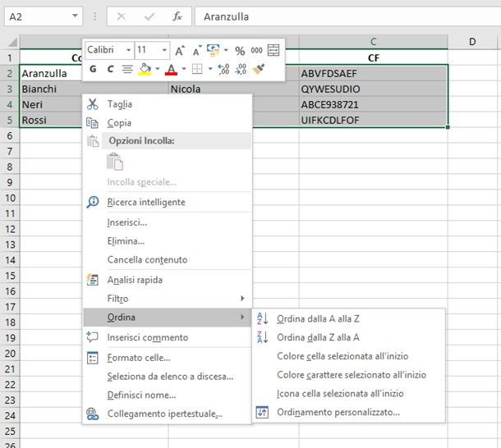This screenshot has width=501, height=448.
Task: Click the cell borders icon
Action: [197, 69]
